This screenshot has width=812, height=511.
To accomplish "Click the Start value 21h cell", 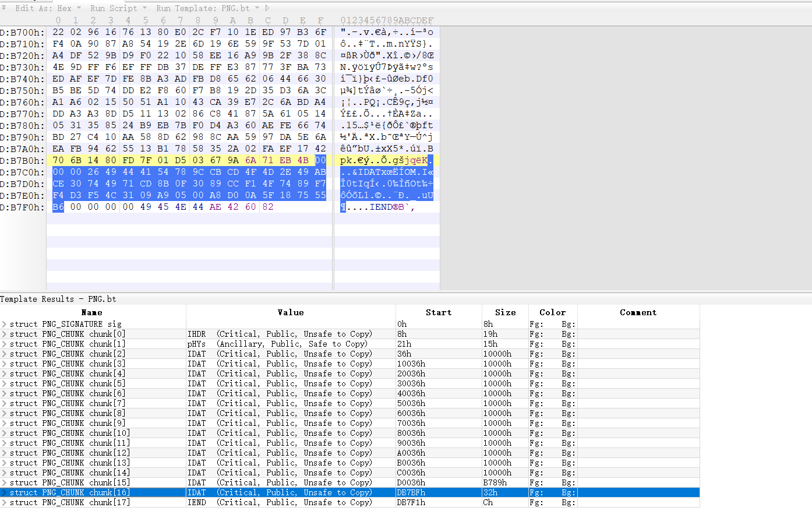I will [x=439, y=344].
